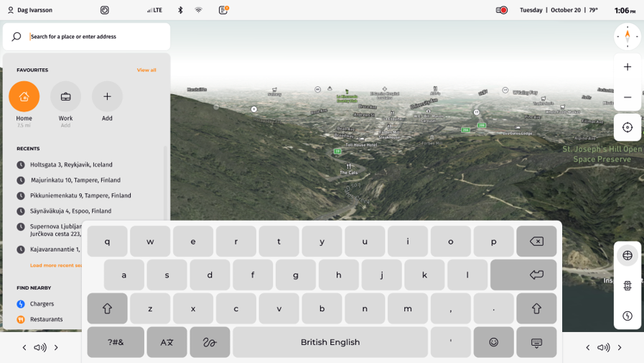Image resolution: width=644 pixels, height=363 pixels.
Task: Toggle the left shift key
Action: point(107,308)
